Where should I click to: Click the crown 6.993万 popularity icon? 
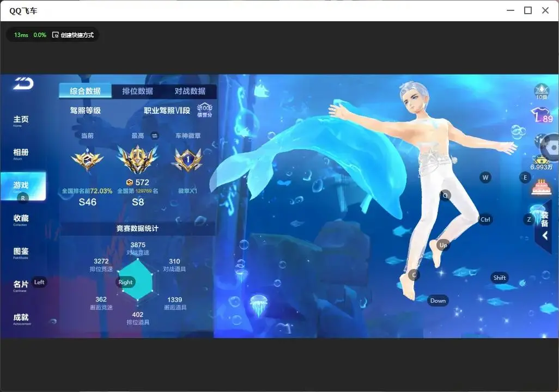click(x=541, y=163)
